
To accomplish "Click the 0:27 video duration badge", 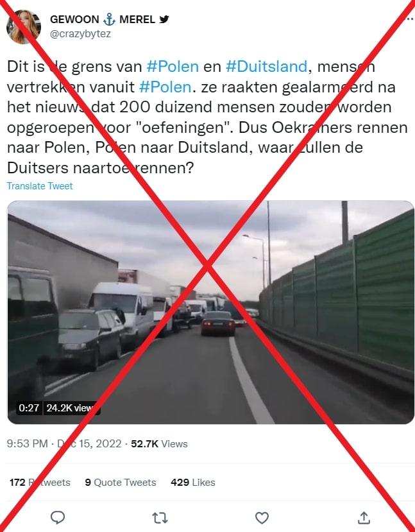I will tap(29, 408).
